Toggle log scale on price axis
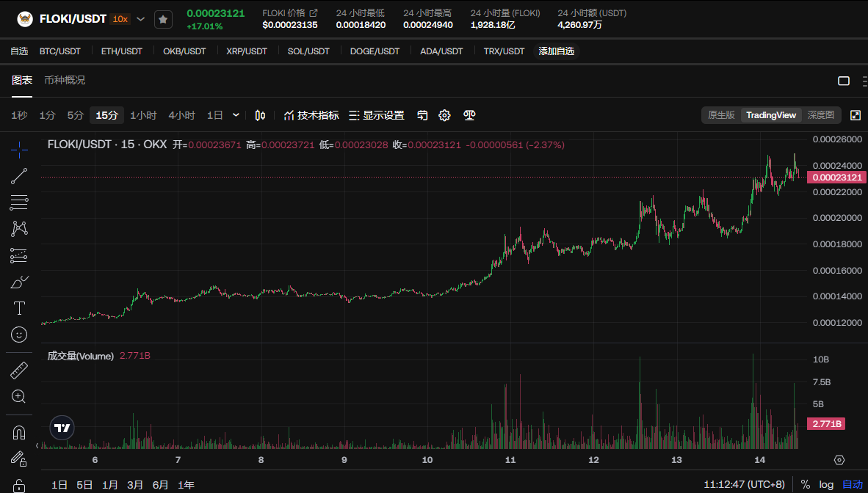This screenshot has height=493, width=868. point(826,484)
